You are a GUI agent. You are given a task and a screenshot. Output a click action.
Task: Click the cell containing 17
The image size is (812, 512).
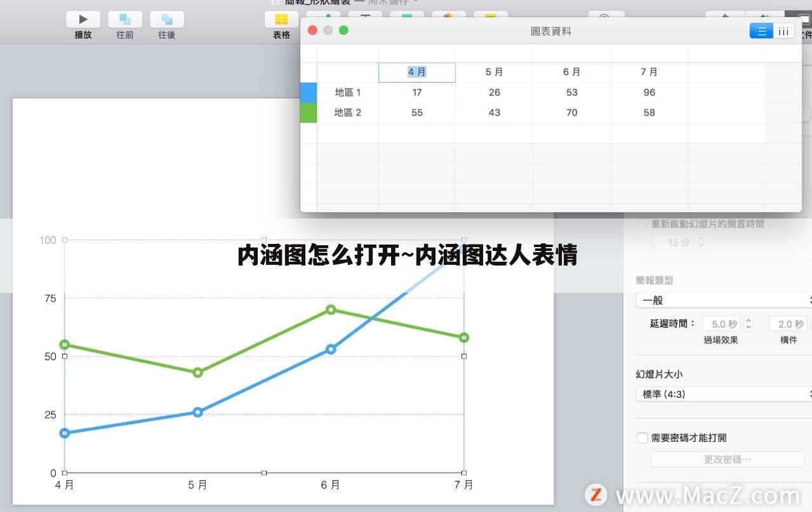[417, 93]
